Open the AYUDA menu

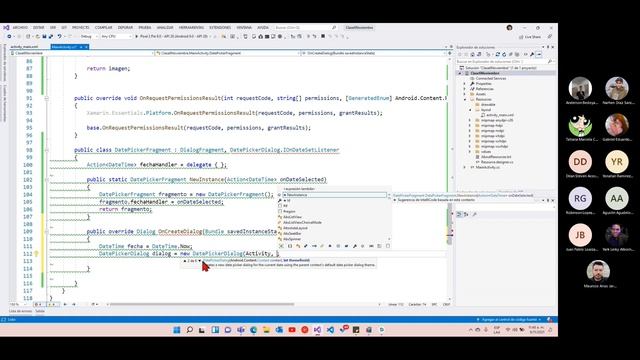point(263,27)
